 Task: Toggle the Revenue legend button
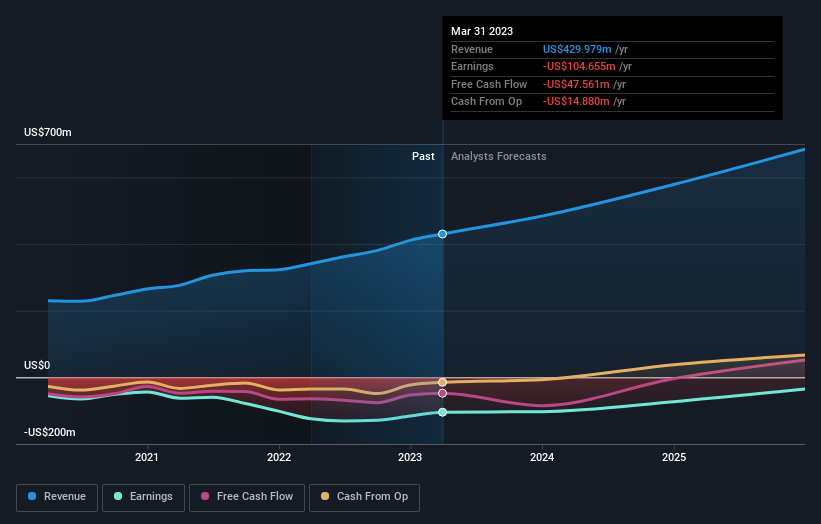point(57,497)
